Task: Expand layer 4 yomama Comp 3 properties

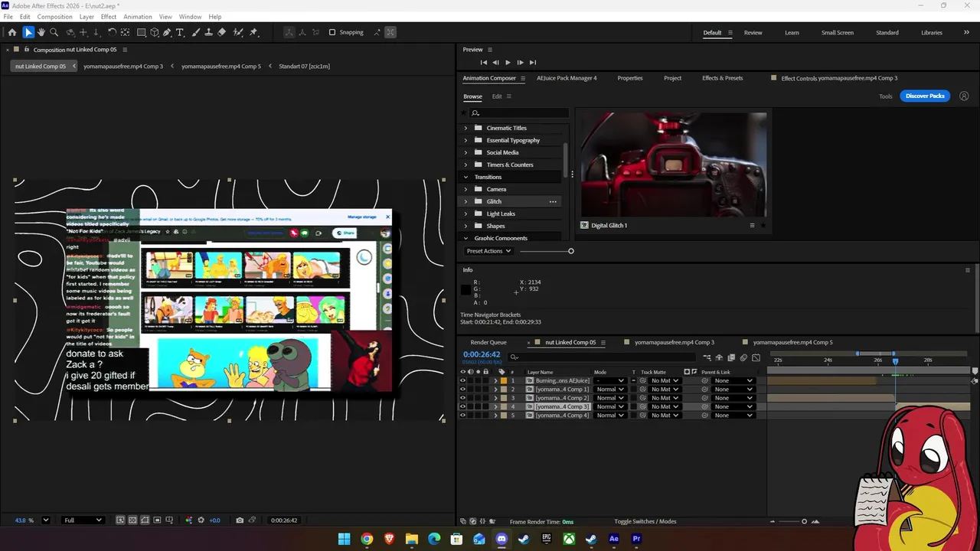Action: point(495,406)
